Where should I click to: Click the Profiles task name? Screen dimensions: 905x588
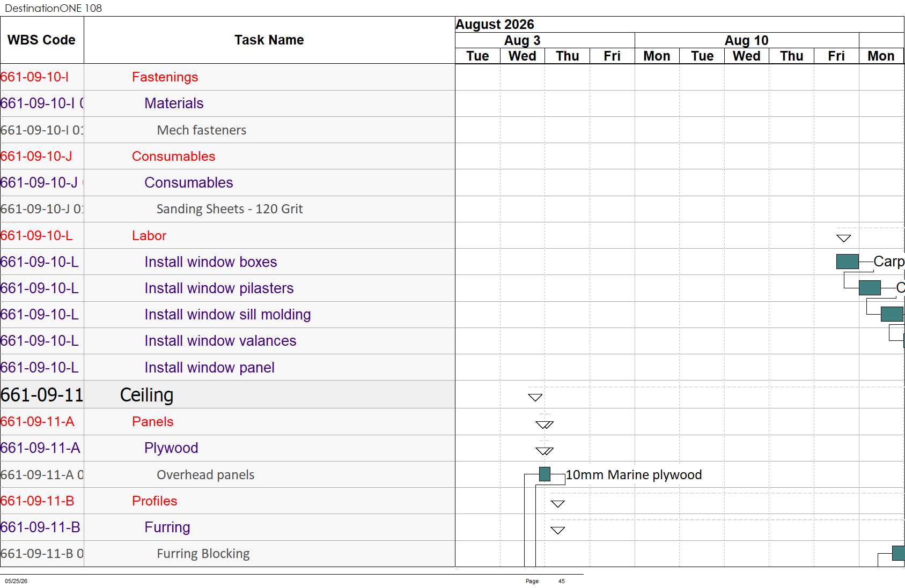click(154, 501)
